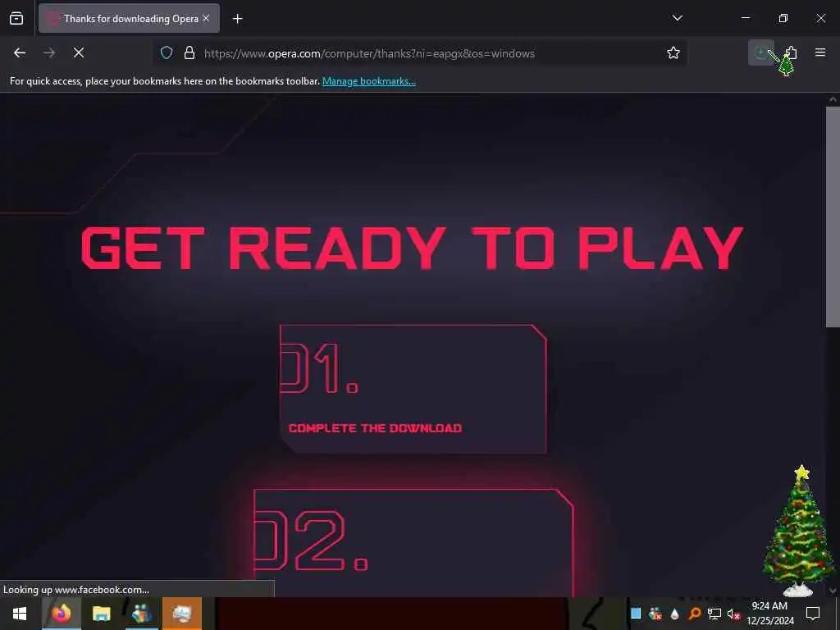Image resolution: width=840 pixels, height=630 pixels.
Task: Click the page's vertical scrollbar thumb
Action: 833,217
